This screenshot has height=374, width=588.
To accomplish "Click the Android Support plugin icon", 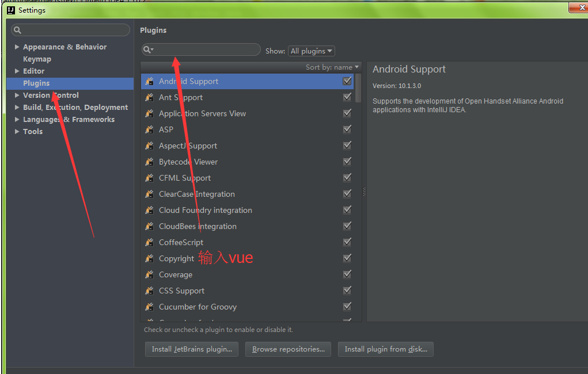I will coord(149,81).
